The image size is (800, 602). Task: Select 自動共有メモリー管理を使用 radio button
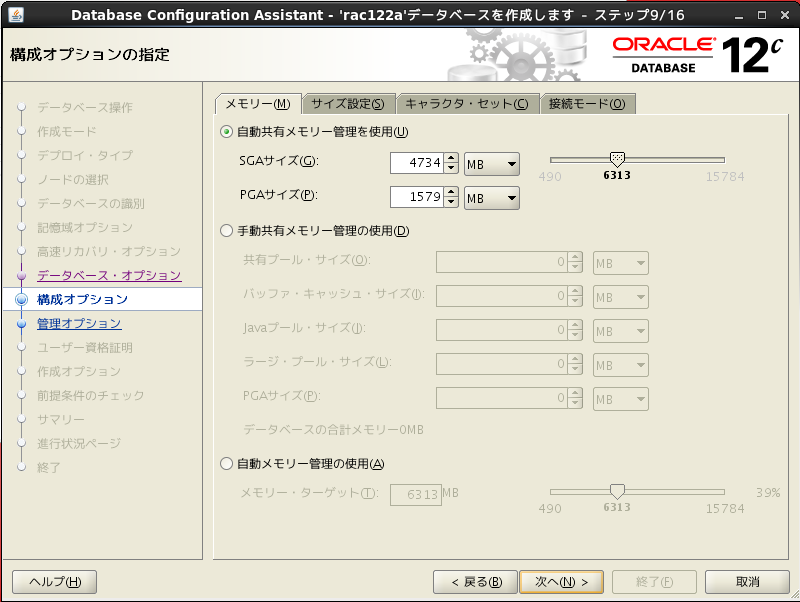(227, 132)
